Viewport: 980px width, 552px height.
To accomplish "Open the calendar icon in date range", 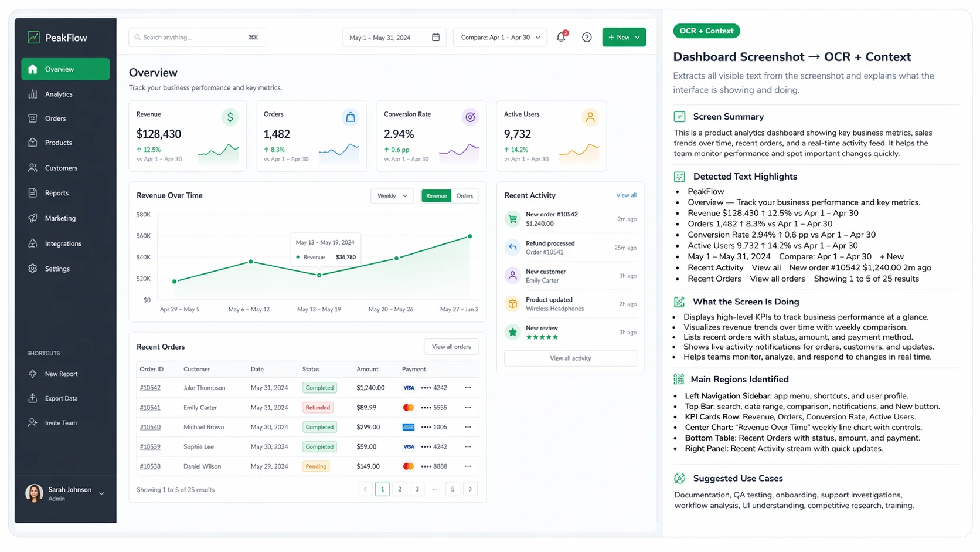I will [435, 38].
